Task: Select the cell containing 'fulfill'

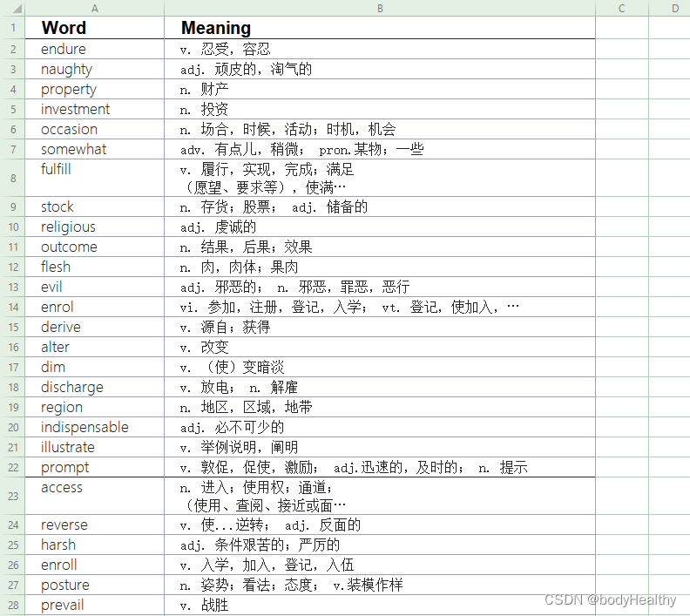Action: pyautogui.click(x=95, y=179)
